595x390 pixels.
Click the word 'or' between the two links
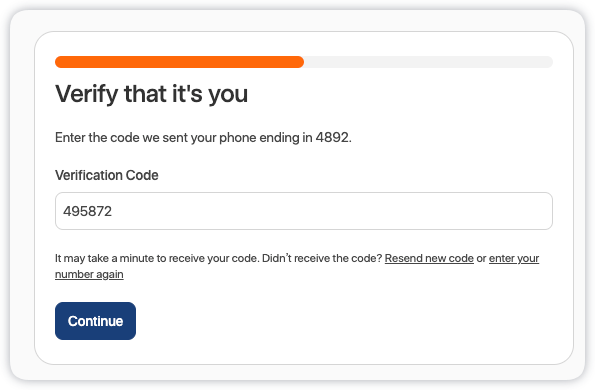[481, 259]
